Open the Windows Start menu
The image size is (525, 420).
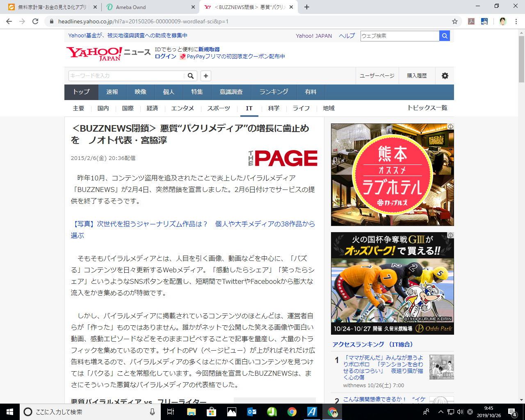point(10,412)
